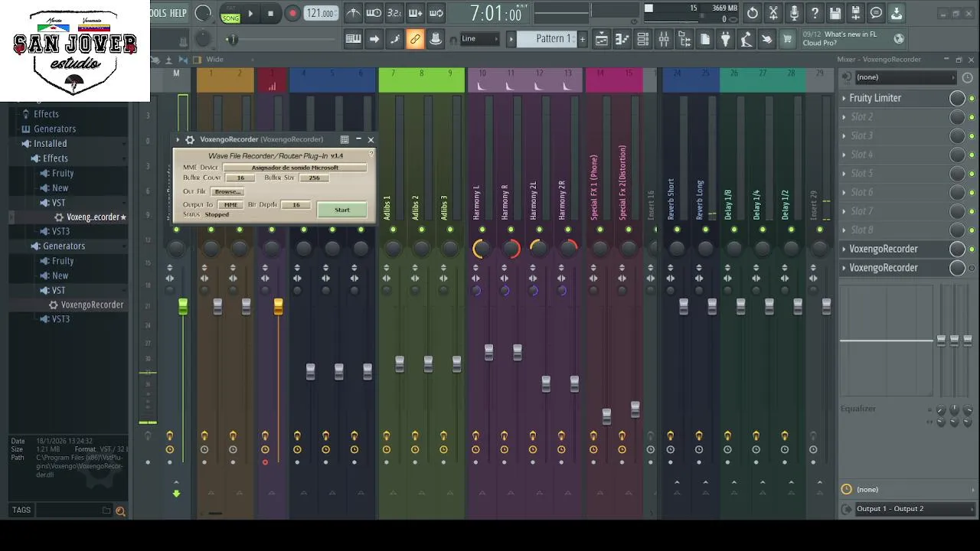This screenshot has height=551, width=980.
Task: Open the typing keyboard to piano icon
Action: (x=353, y=39)
